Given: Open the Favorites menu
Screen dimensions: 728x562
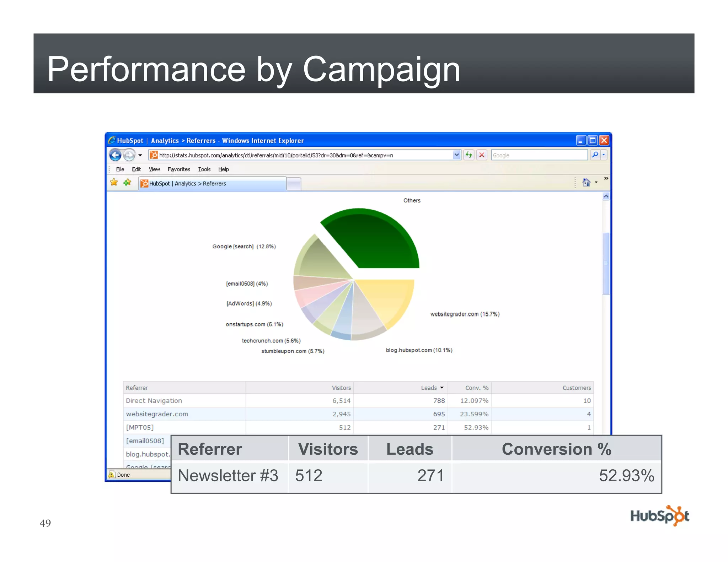Looking at the screenshot, I should tap(179, 169).
